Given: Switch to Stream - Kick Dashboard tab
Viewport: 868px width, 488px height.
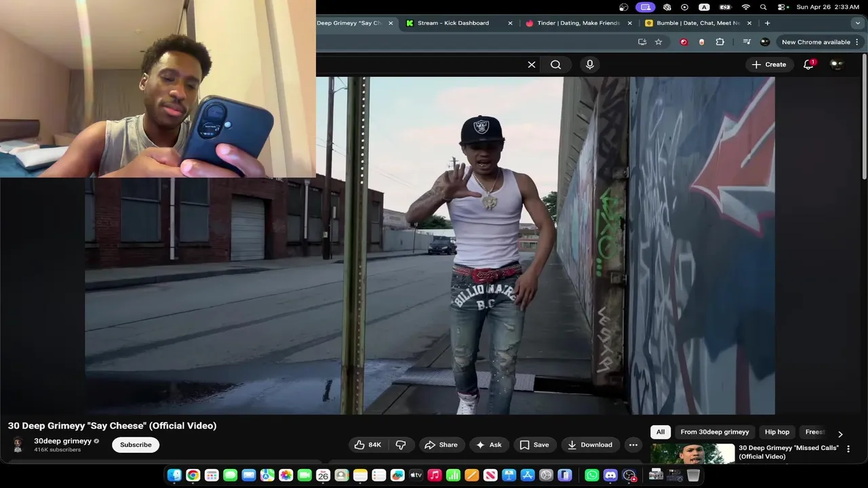Looking at the screenshot, I should 453,23.
